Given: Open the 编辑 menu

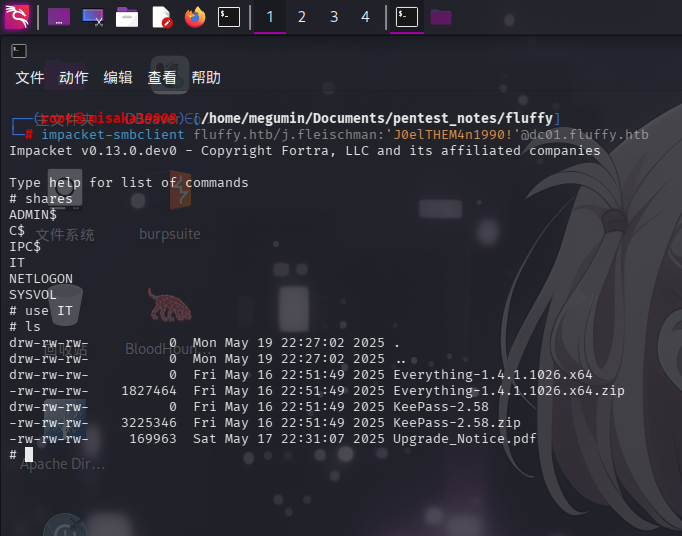Looking at the screenshot, I should tap(118, 78).
